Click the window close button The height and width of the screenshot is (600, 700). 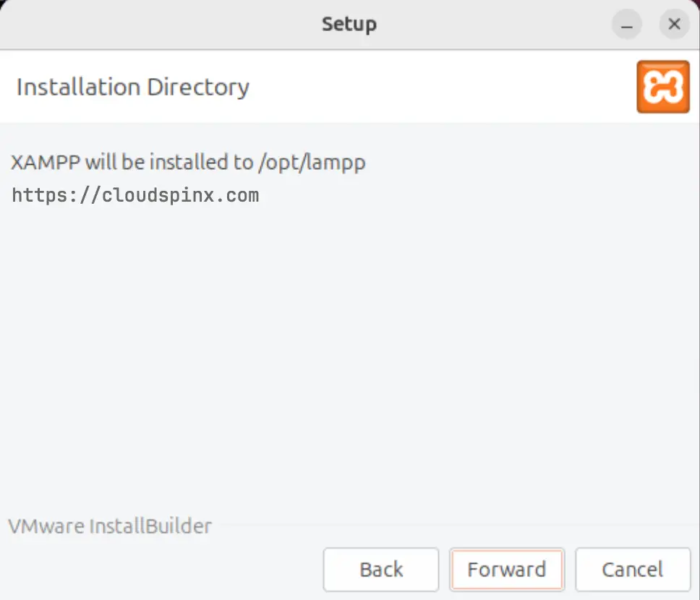click(x=674, y=24)
